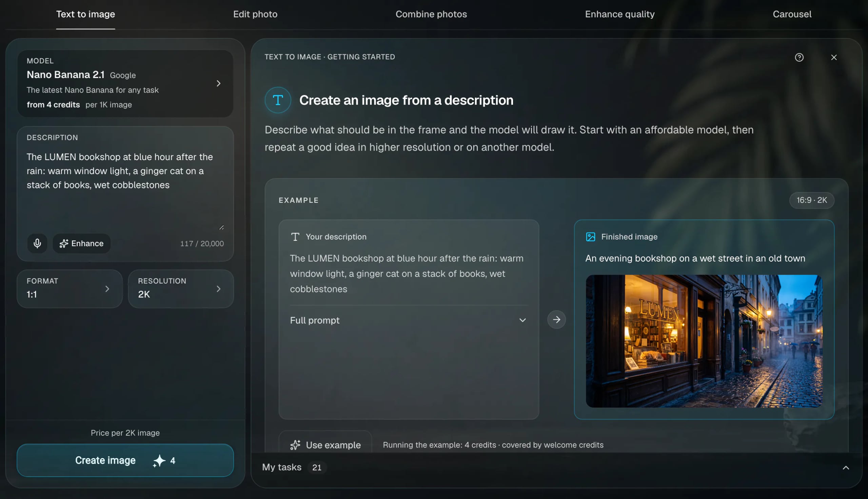The width and height of the screenshot is (868, 499).
Task: Click the '117 / 20,000' character counter
Action: click(x=202, y=244)
